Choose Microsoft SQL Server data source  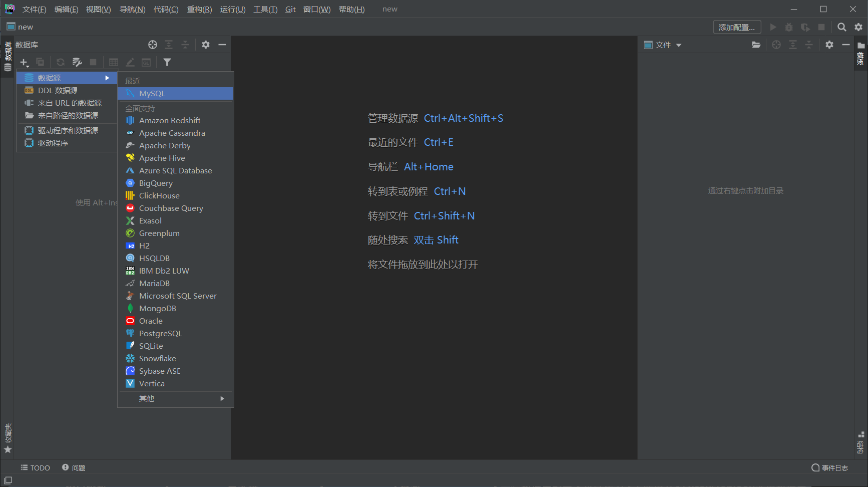click(176, 296)
